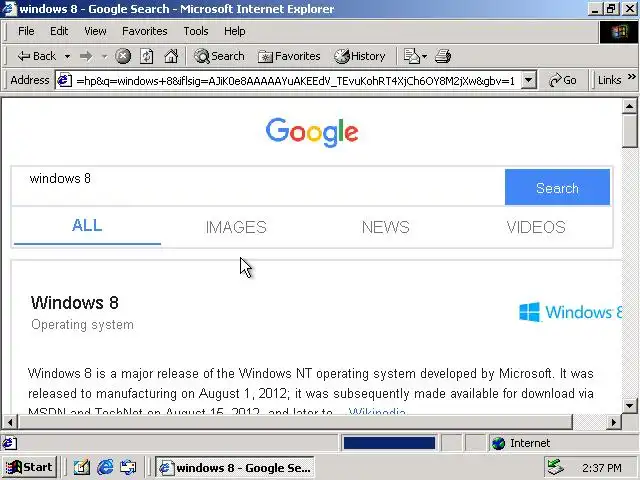The height and width of the screenshot is (480, 640).
Task: Click the 'windows 8 - Google Se...' taskbar button
Action: (235, 467)
